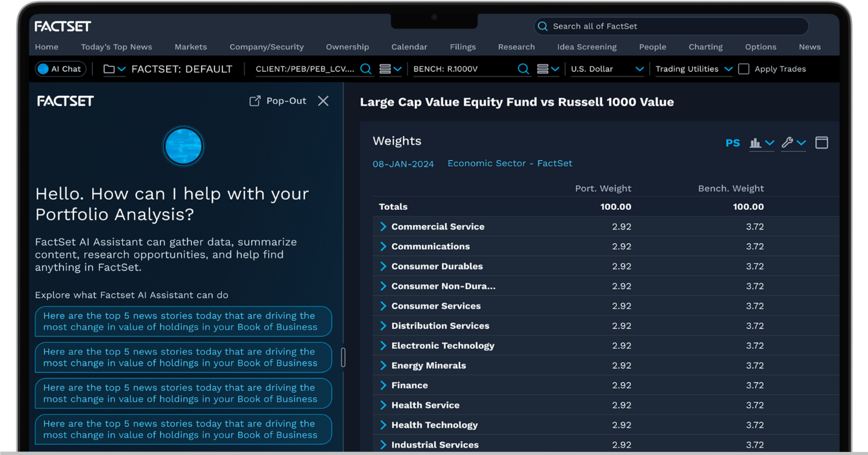The image size is (868, 455).
Task: Click the Economic Sector - FactSet link
Action: pos(509,163)
